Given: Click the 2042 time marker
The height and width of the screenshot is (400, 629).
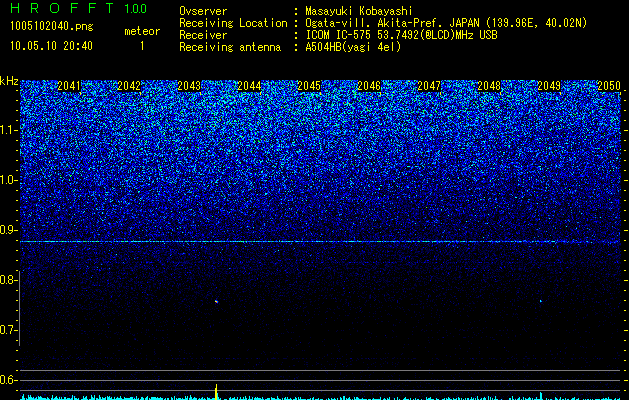Looking at the screenshot, I should point(129,86).
